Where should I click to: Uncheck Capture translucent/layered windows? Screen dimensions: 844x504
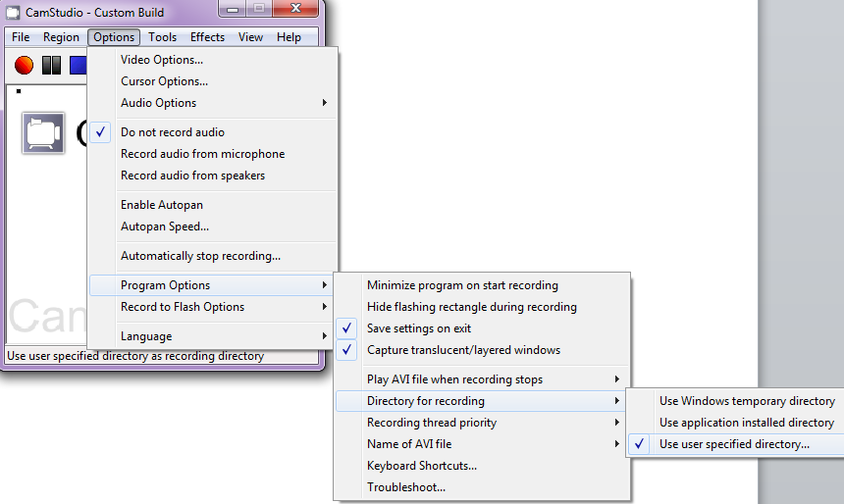[x=482, y=350]
